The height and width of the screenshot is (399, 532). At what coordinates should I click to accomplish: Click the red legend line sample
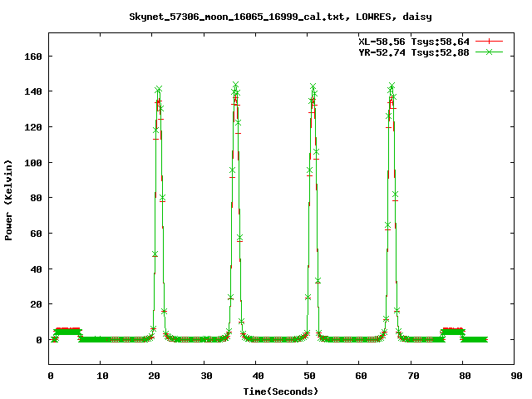pos(489,42)
